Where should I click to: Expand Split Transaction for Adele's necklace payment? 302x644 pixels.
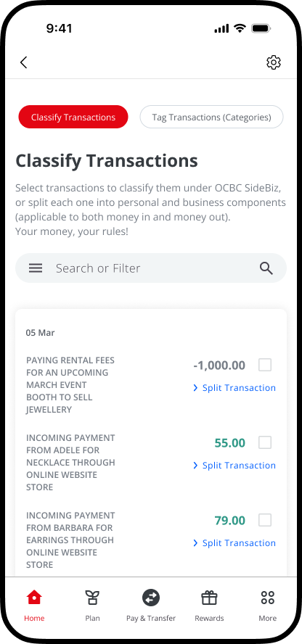tap(234, 466)
